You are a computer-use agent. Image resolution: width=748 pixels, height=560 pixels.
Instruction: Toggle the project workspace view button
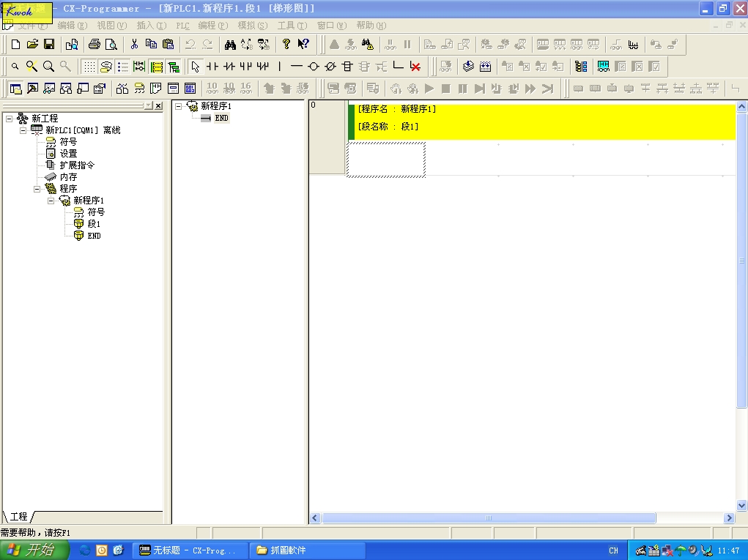click(15, 89)
